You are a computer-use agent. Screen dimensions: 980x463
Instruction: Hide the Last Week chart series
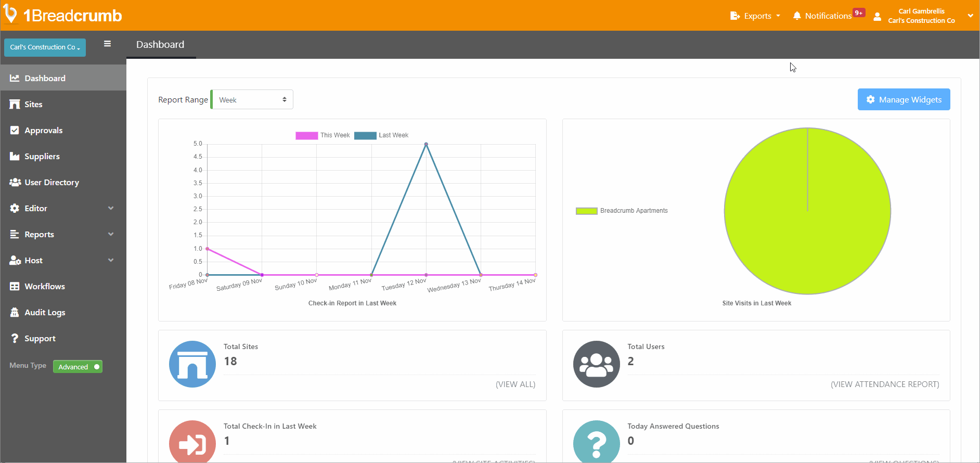[x=381, y=135]
